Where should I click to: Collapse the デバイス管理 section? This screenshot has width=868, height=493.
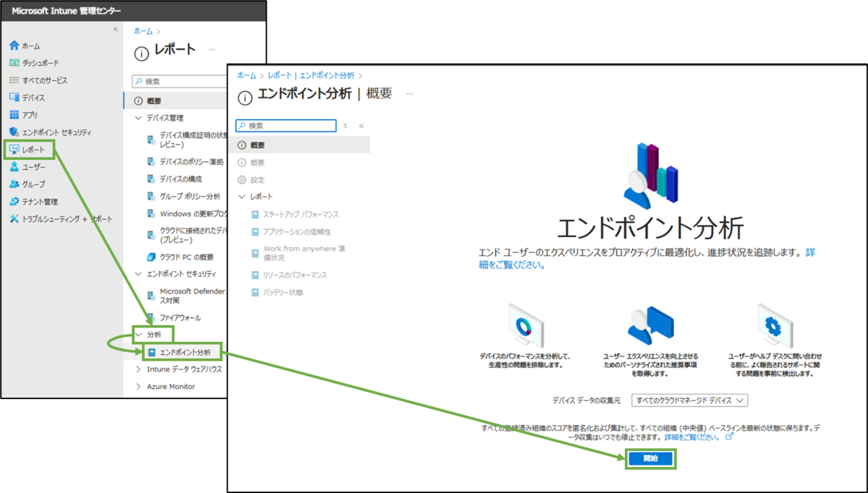tap(139, 118)
